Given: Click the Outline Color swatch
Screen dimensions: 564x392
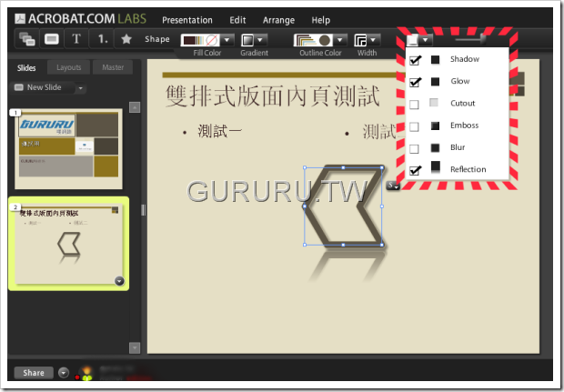Looking at the screenshot, I should tap(313, 40).
